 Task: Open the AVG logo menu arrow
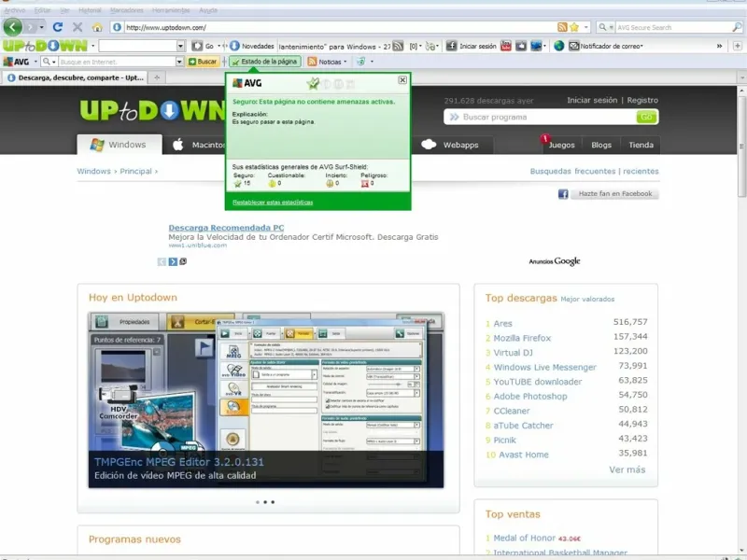pyautogui.click(x=35, y=62)
